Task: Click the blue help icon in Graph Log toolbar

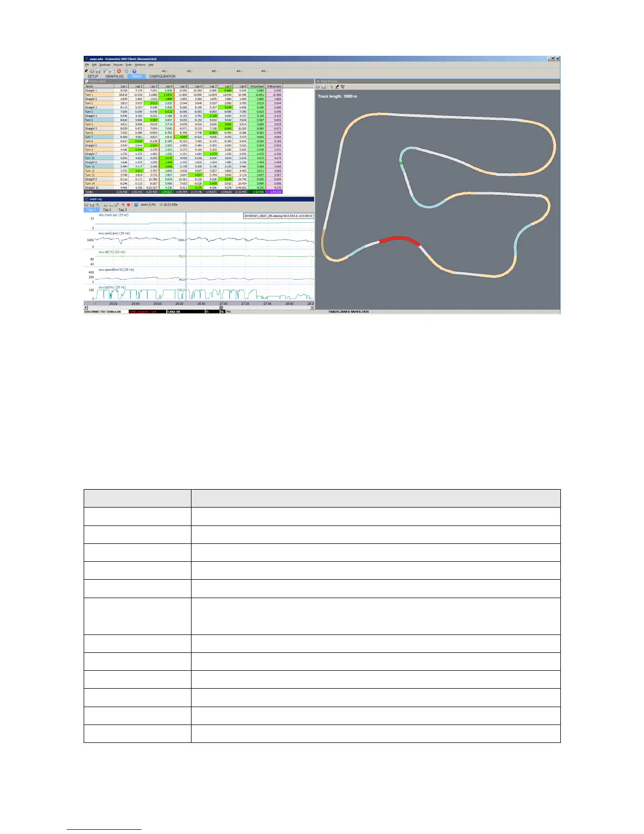Action: pos(136,205)
